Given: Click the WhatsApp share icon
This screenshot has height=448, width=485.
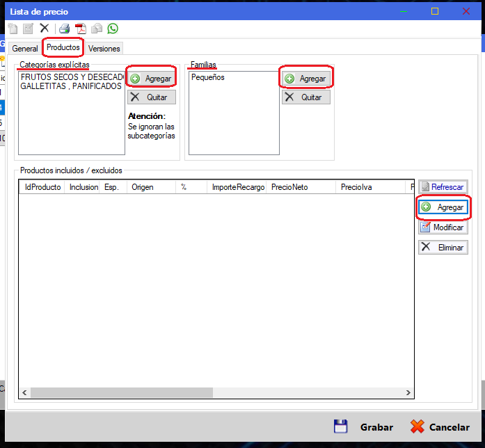Looking at the screenshot, I should click(113, 29).
